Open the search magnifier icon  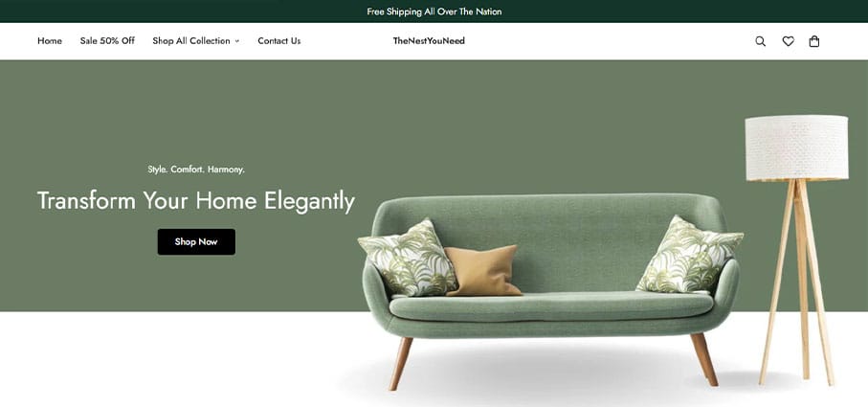[760, 41]
